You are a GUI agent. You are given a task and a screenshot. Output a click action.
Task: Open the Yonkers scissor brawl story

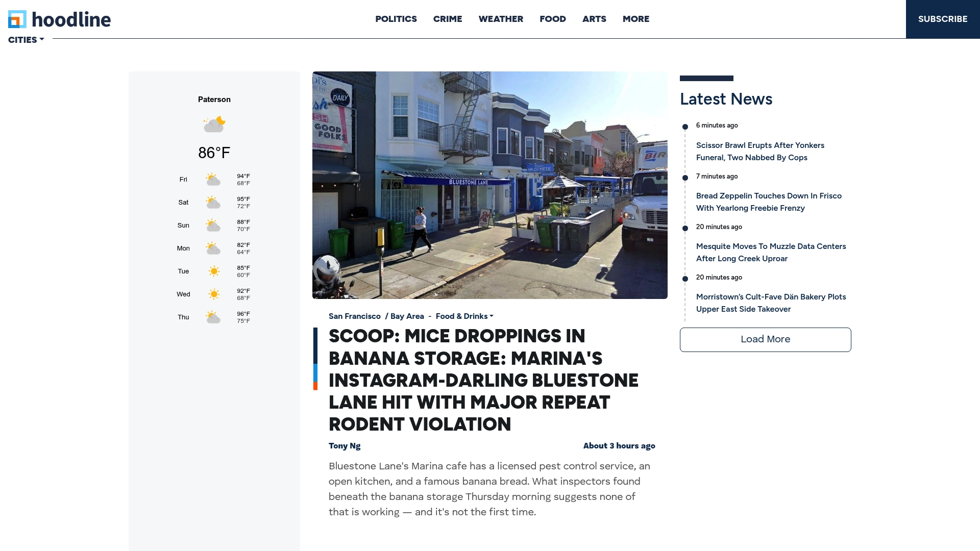pos(760,152)
